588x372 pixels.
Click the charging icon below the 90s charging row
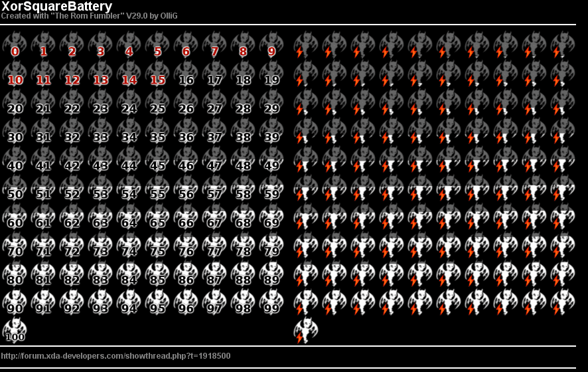[306, 330]
